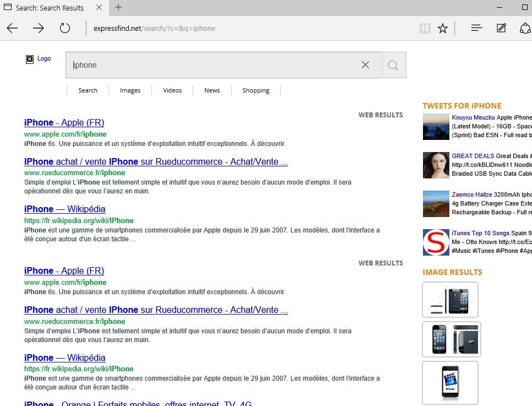Click the TWEETS FOR IPHONE heading

tap(462, 106)
